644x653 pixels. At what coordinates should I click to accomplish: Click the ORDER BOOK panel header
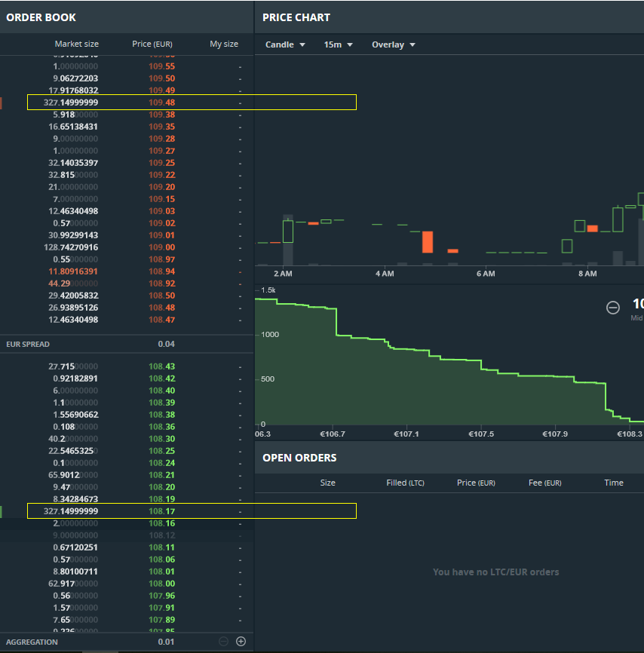(41, 17)
